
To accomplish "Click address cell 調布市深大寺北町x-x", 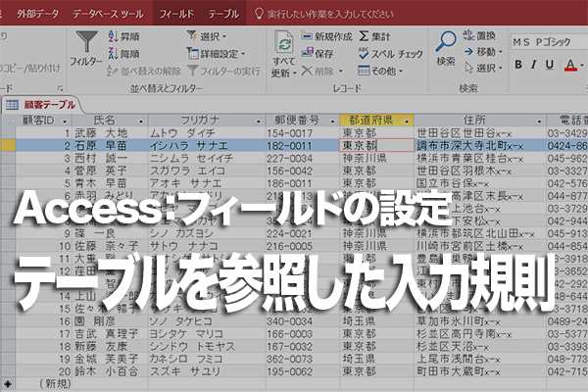I will pyautogui.click(x=480, y=146).
